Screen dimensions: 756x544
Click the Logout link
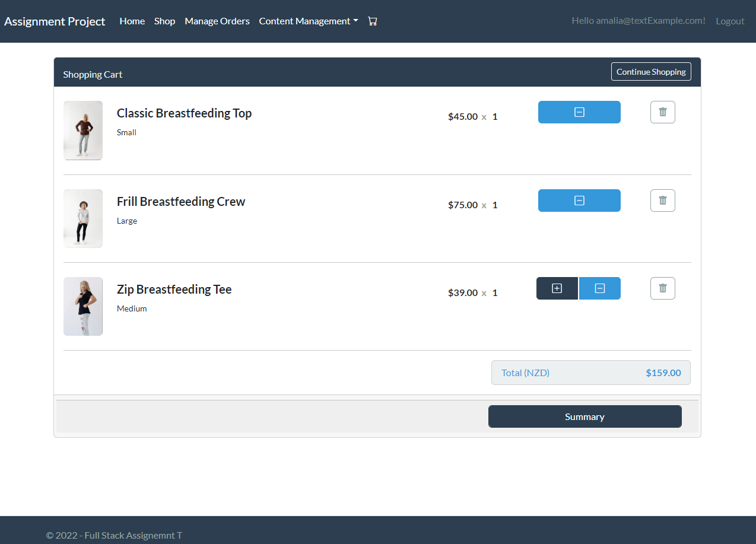[730, 21]
